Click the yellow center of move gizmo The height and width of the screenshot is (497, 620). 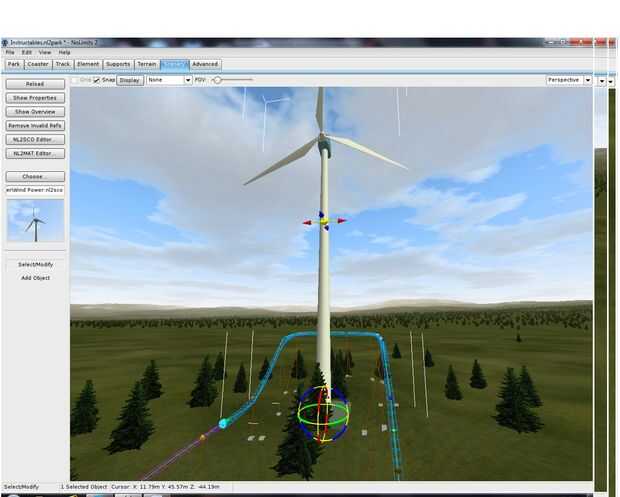click(324, 222)
